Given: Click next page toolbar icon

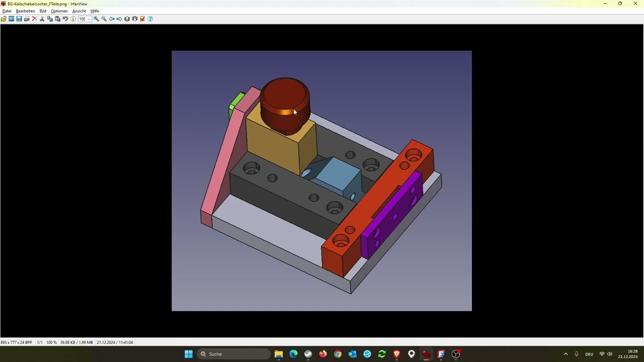Looking at the screenshot, I should 135,19.
